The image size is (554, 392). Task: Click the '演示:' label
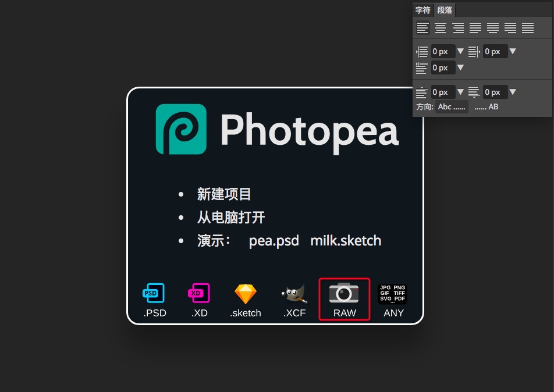tap(214, 241)
